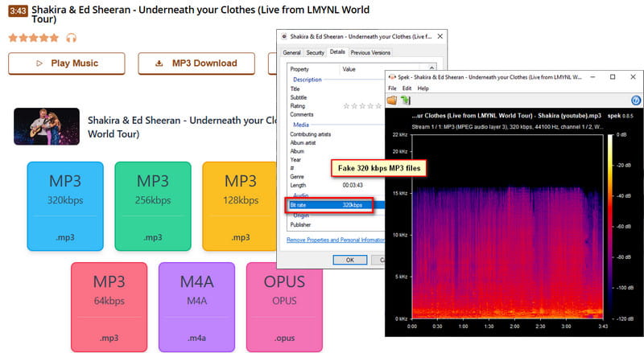
Task: Click the 3:43 duration badge
Action: [x=18, y=10]
